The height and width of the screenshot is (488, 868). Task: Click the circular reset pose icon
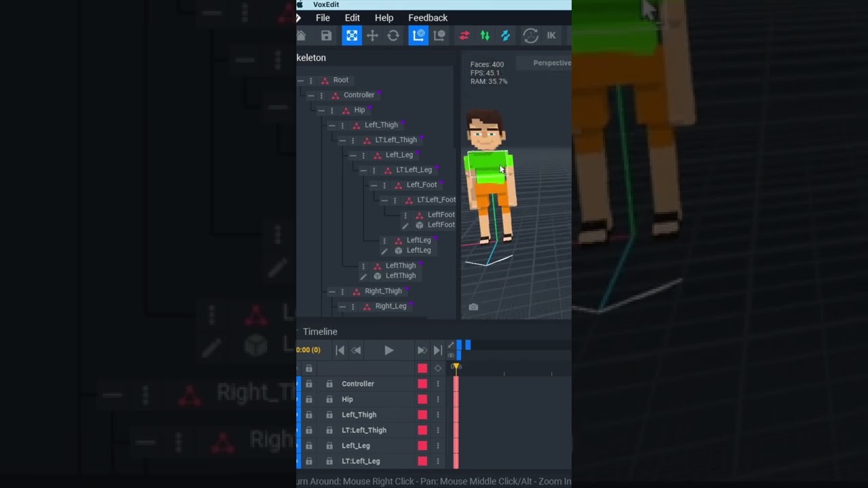pos(531,36)
